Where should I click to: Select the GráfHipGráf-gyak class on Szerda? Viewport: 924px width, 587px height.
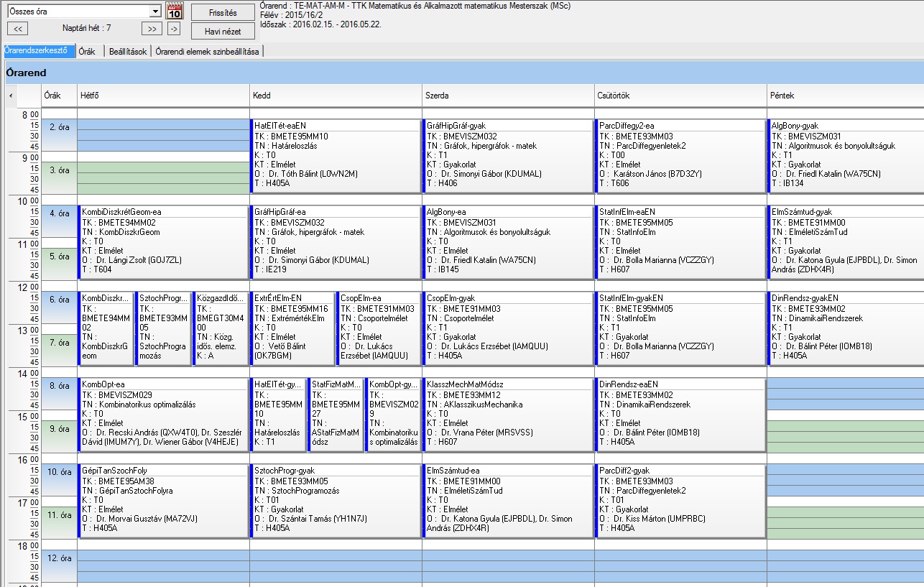pyautogui.click(x=508, y=156)
